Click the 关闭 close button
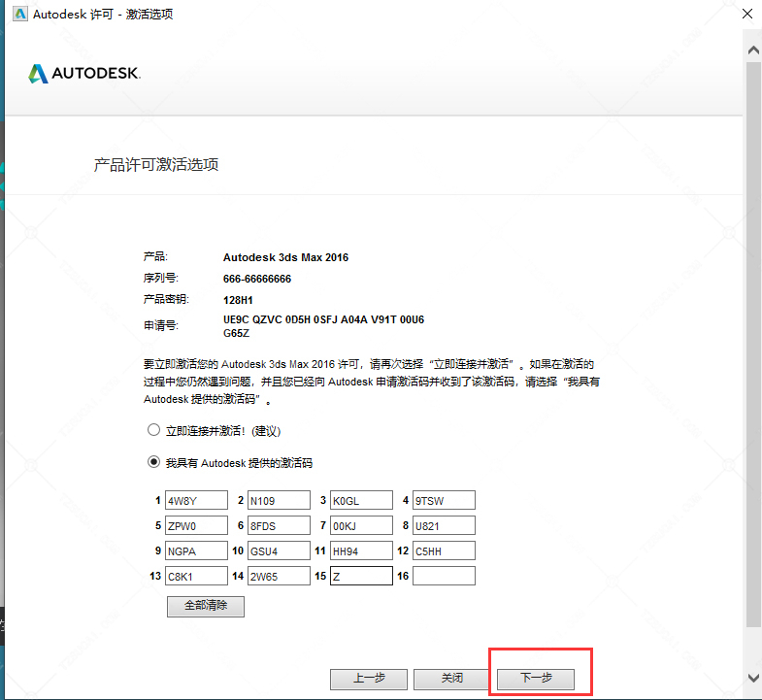Image resolution: width=762 pixels, height=700 pixels. [x=452, y=679]
